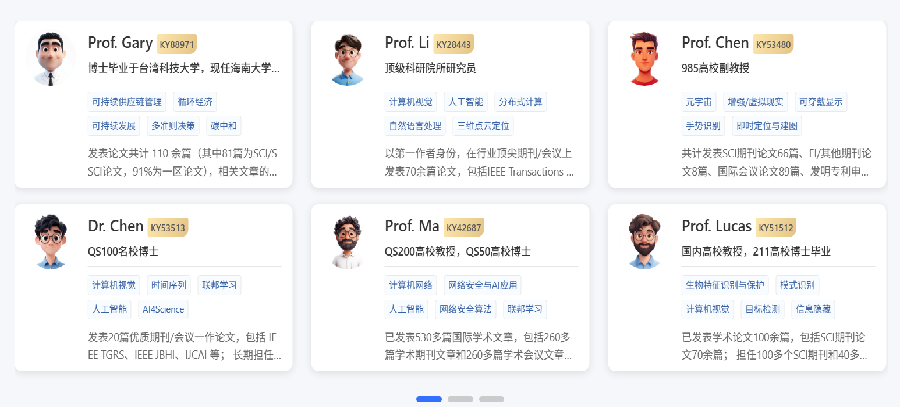Go to the third carousel page dot

pyautogui.click(x=491, y=399)
